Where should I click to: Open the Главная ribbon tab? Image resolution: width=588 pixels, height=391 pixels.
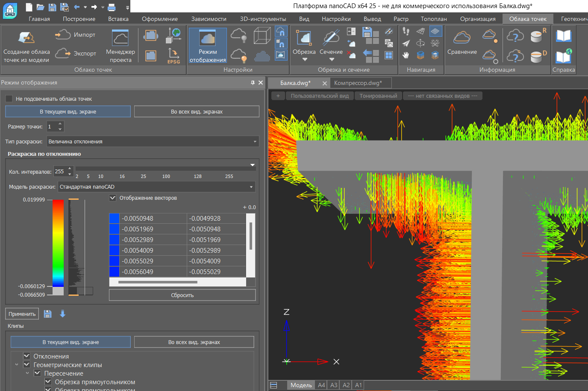pos(39,19)
